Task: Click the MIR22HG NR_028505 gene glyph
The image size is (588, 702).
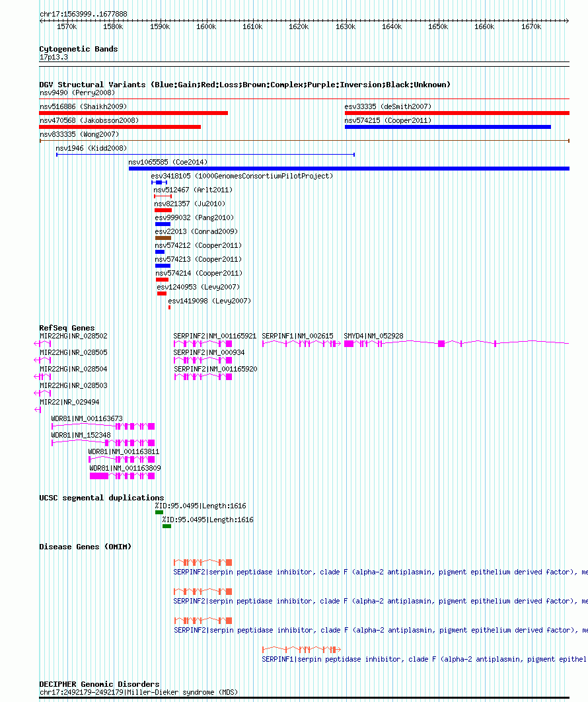Action: point(42,360)
